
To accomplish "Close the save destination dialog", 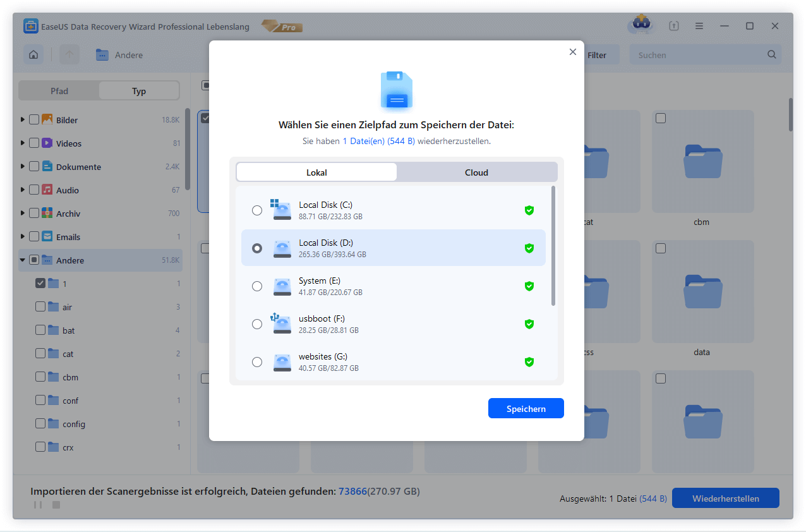I will [573, 52].
